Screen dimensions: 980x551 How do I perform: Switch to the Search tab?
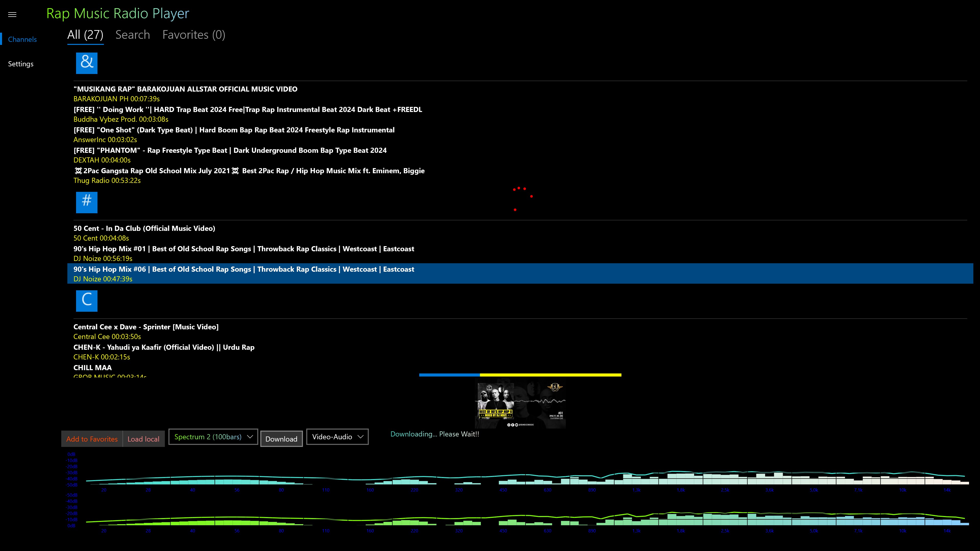pos(132,35)
